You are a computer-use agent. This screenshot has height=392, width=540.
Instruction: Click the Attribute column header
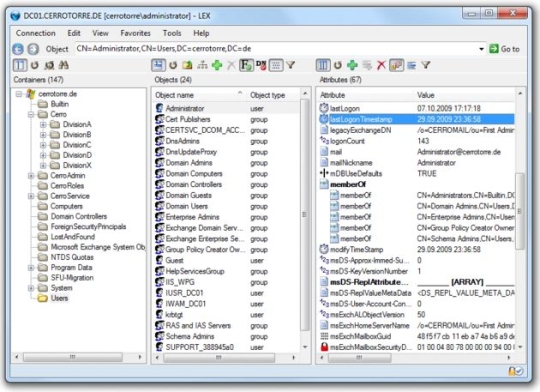click(x=365, y=95)
